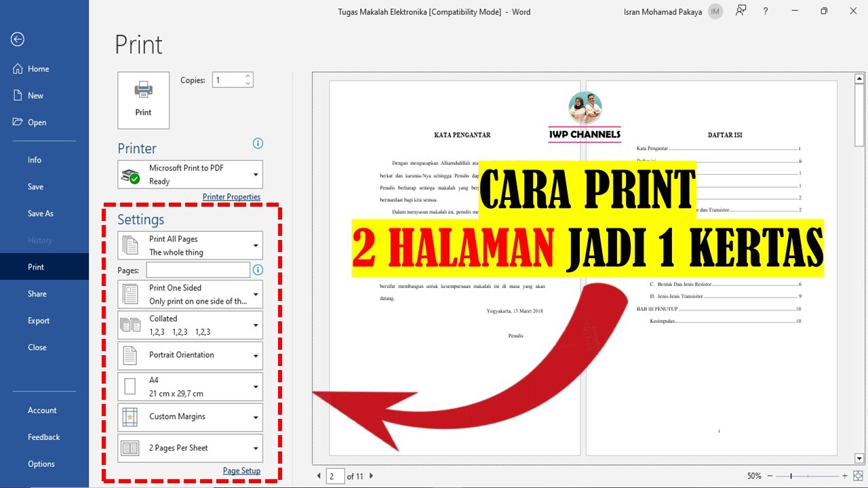Click the Print One Sided page icon
The width and height of the screenshot is (868, 488).
point(130,294)
